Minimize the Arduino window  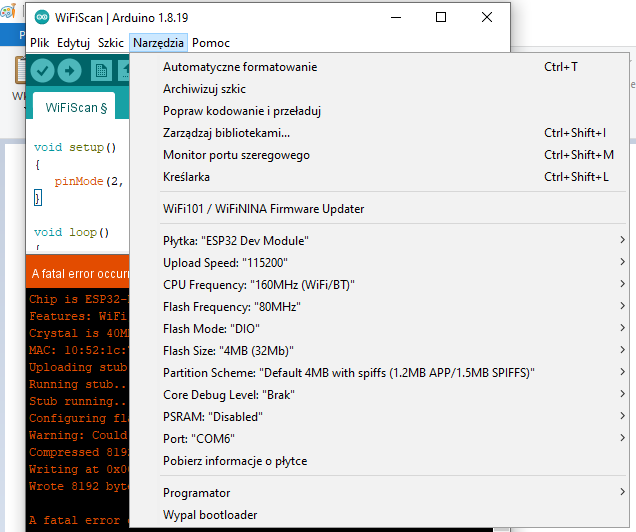396,17
